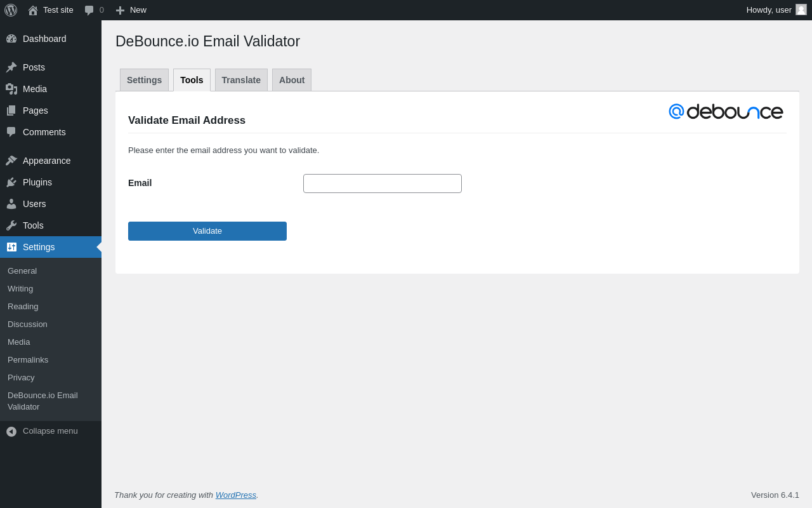Click the Media icon in main sidebar
The height and width of the screenshot is (508, 812).
click(x=11, y=89)
